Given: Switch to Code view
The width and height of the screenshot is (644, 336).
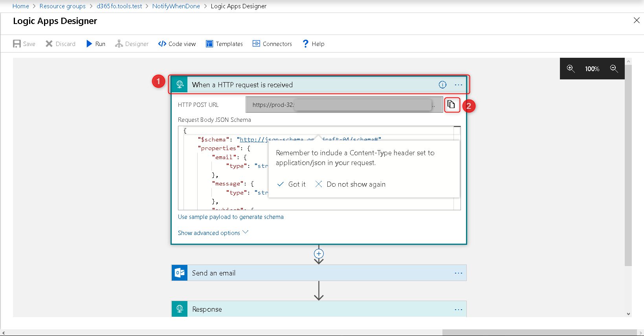Looking at the screenshot, I should coord(177,44).
